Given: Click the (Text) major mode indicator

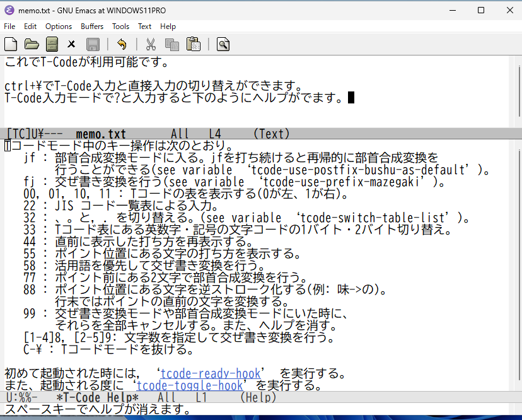Looking at the screenshot, I should (271, 134).
